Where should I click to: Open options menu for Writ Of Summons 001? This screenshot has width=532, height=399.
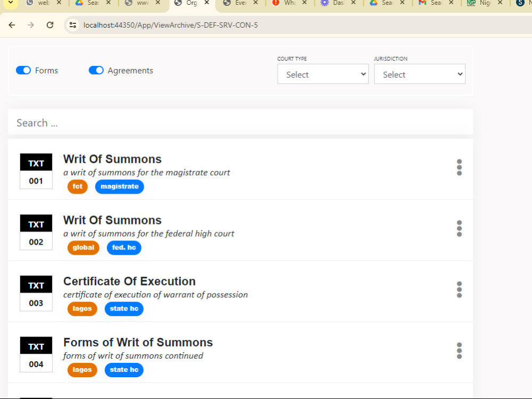[459, 167]
